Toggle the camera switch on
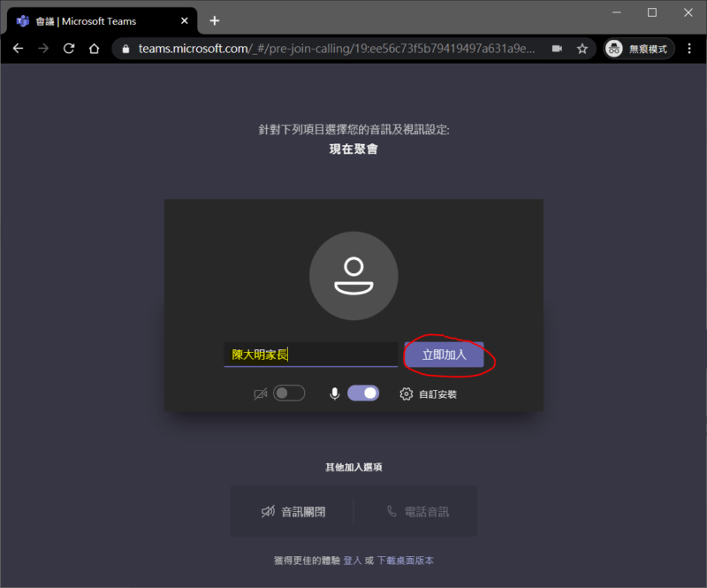 [289, 393]
